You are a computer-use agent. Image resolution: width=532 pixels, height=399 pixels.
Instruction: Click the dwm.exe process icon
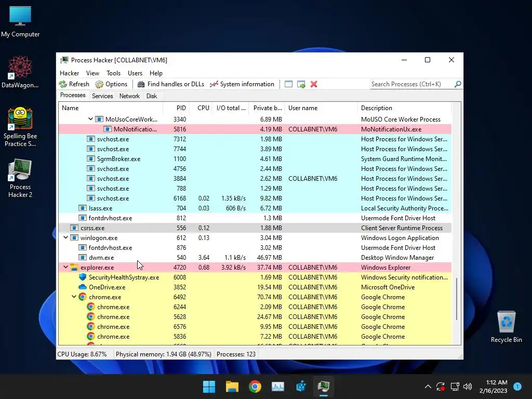pos(83,258)
